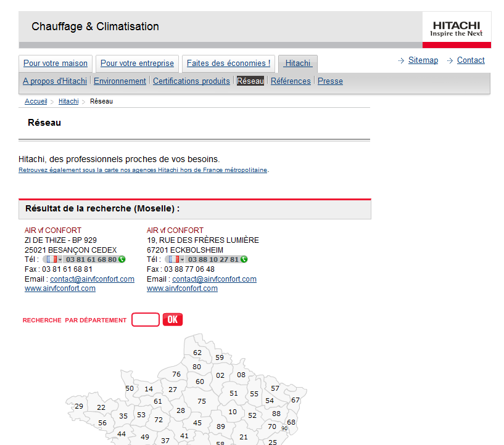Select department 51 on the map
This screenshot has width=504, height=445.
point(234,393)
